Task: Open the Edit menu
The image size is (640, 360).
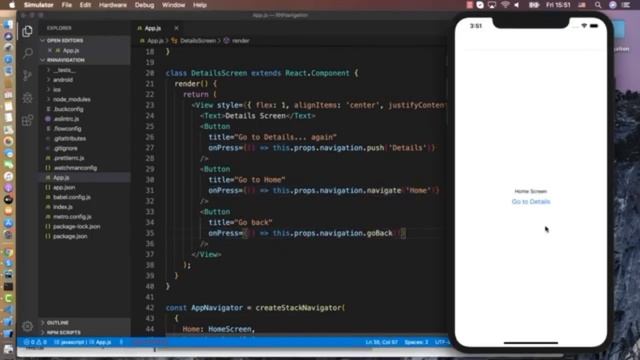Action: [x=85, y=5]
